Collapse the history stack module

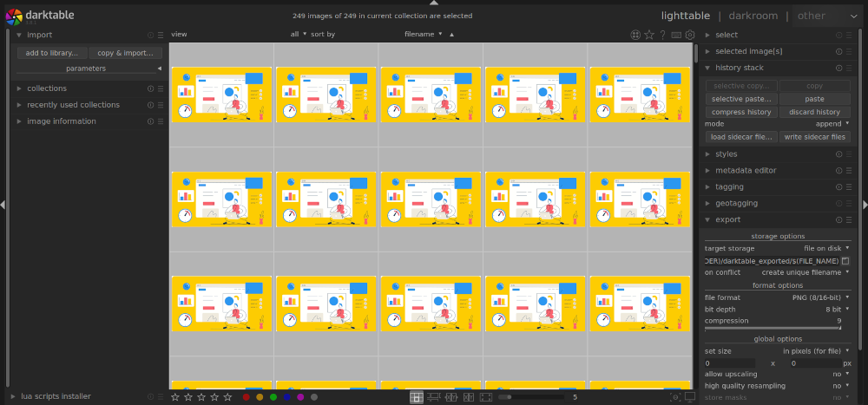(x=739, y=68)
